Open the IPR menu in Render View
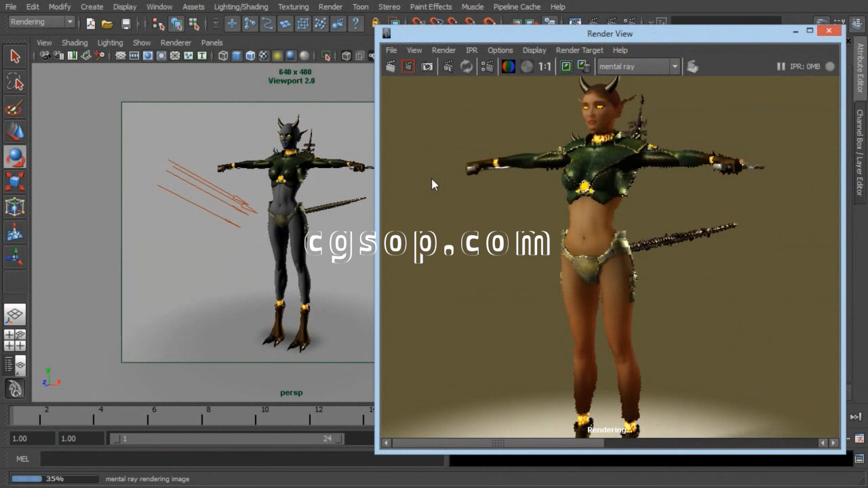This screenshot has height=488, width=868. [x=471, y=50]
